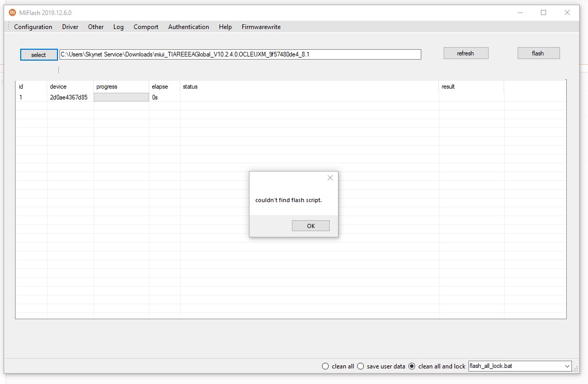Viewport: 588px width, 384px height.
Task: Minimize the MiFlash window
Action: click(x=520, y=12)
